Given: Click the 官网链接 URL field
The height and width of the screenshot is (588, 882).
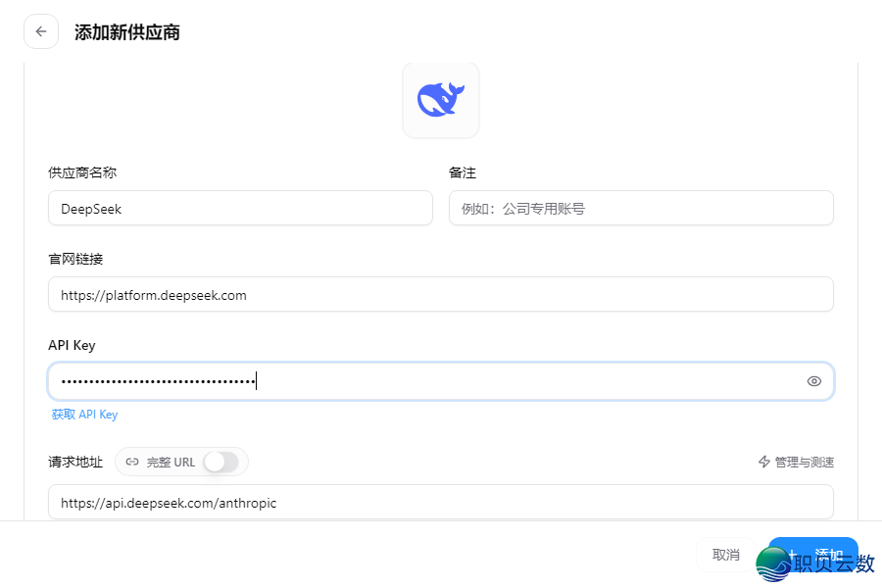Looking at the screenshot, I should pos(441,294).
